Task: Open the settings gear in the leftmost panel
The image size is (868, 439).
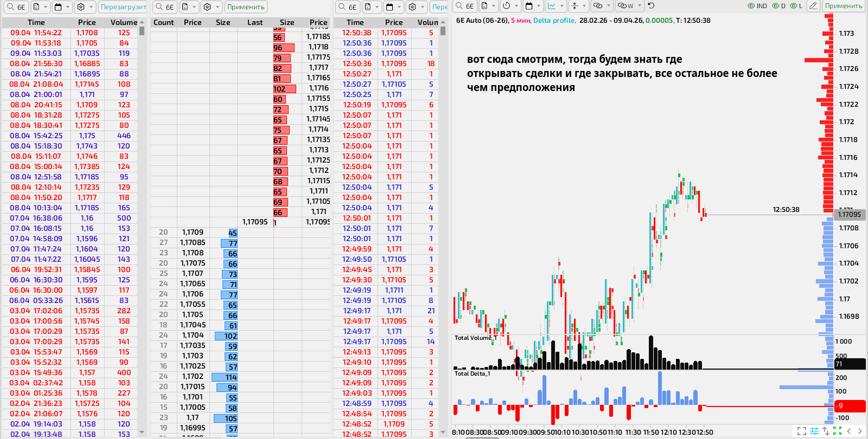Action: [x=80, y=7]
